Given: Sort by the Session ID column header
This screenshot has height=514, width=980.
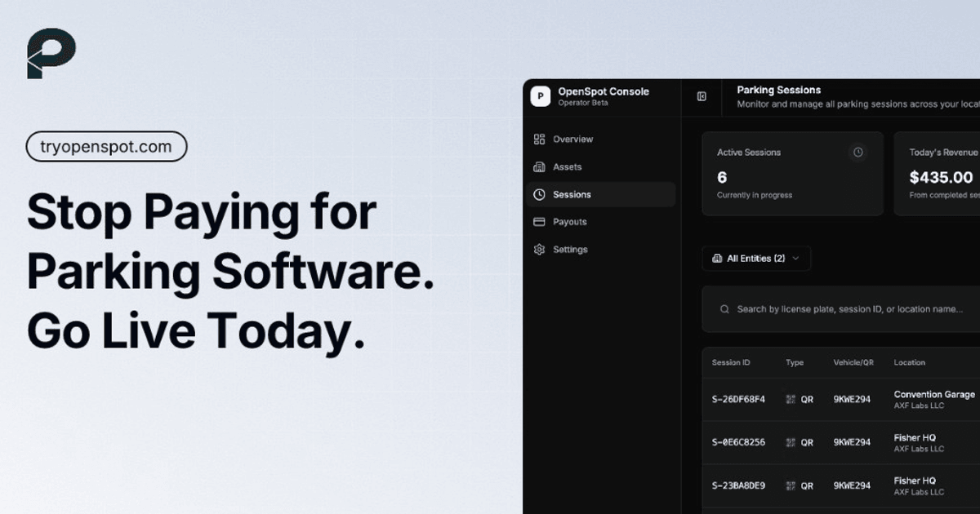Looking at the screenshot, I should point(731,362).
